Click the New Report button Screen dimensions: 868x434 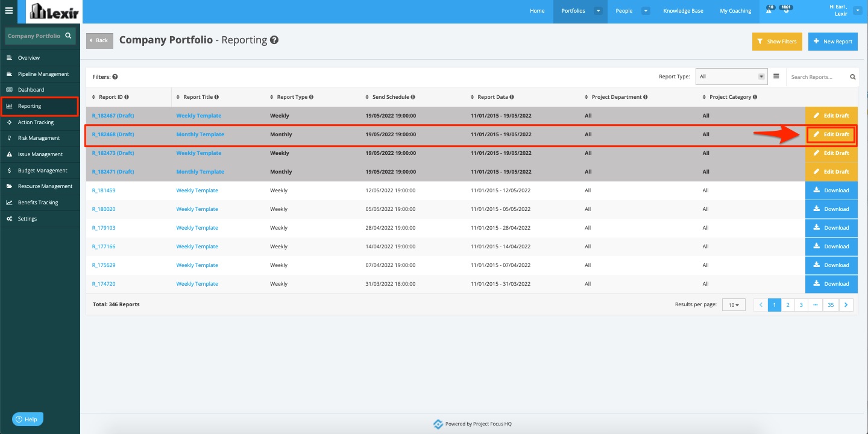[832, 42]
